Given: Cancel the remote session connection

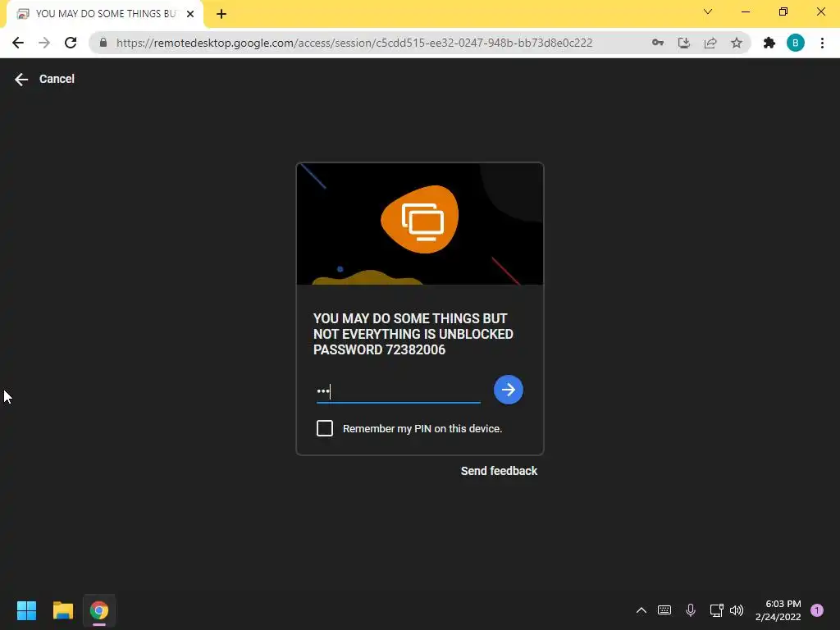Looking at the screenshot, I should (44, 80).
